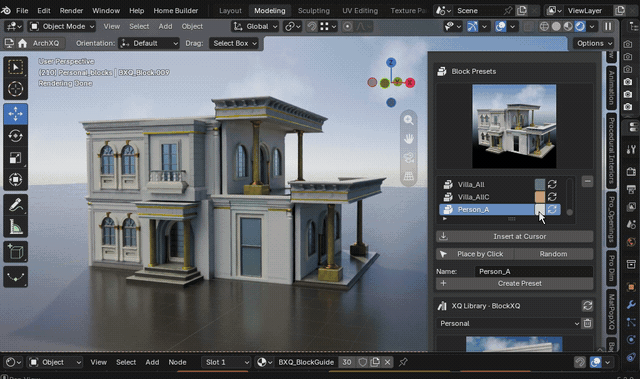Image resolution: width=640 pixels, height=379 pixels.
Task: Open the Personal library dropdown
Action: tap(508, 324)
